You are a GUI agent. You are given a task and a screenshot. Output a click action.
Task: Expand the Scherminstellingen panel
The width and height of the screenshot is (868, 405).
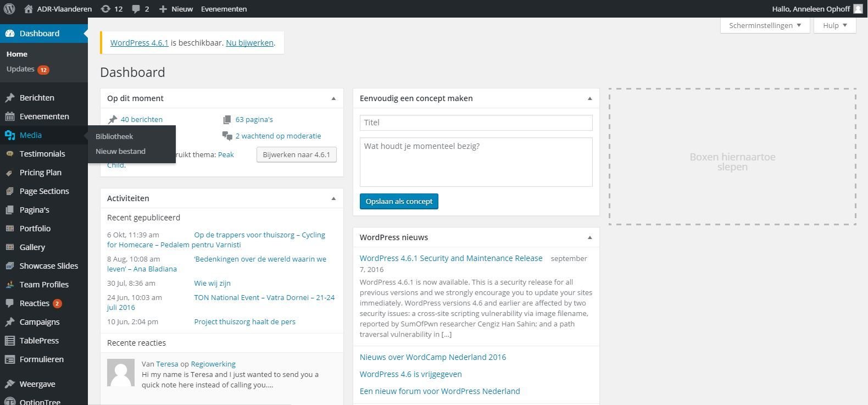[x=765, y=25]
